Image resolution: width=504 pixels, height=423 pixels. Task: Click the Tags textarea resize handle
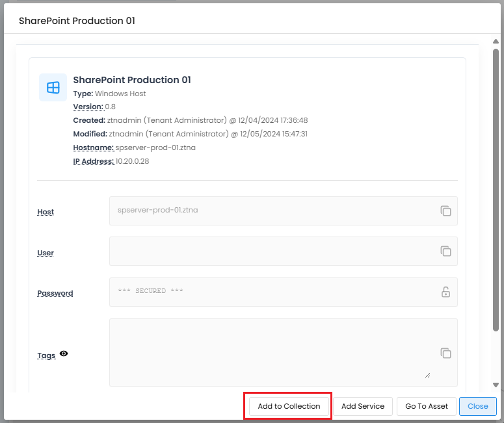pos(427,375)
